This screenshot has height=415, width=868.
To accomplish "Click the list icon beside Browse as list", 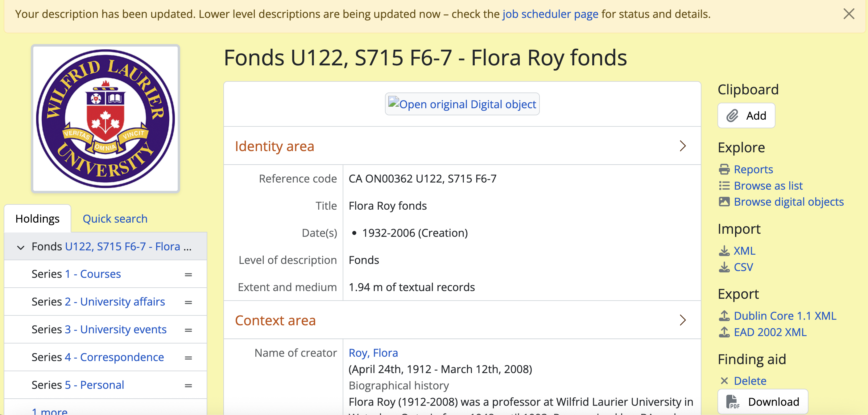I will pos(724,186).
